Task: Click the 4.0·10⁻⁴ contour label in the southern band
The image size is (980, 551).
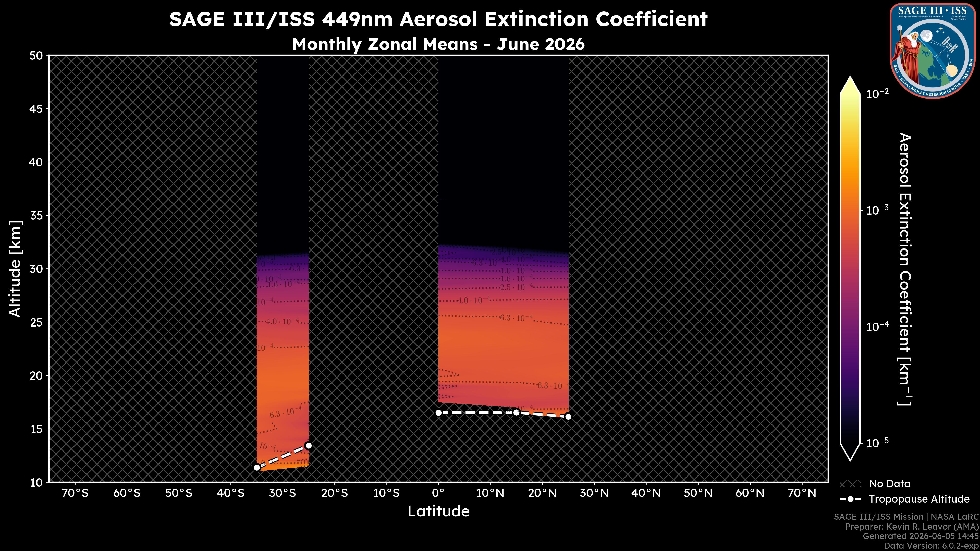Action: tap(282, 322)
